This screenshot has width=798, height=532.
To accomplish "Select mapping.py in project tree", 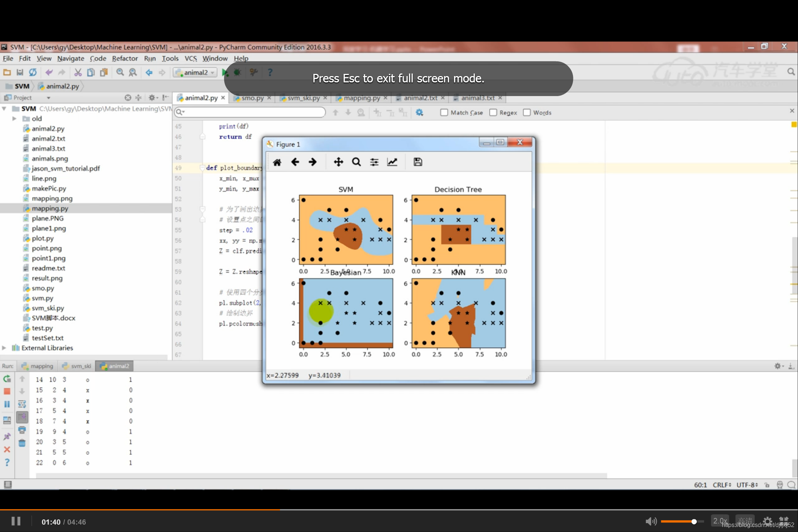I will point(50,208).
